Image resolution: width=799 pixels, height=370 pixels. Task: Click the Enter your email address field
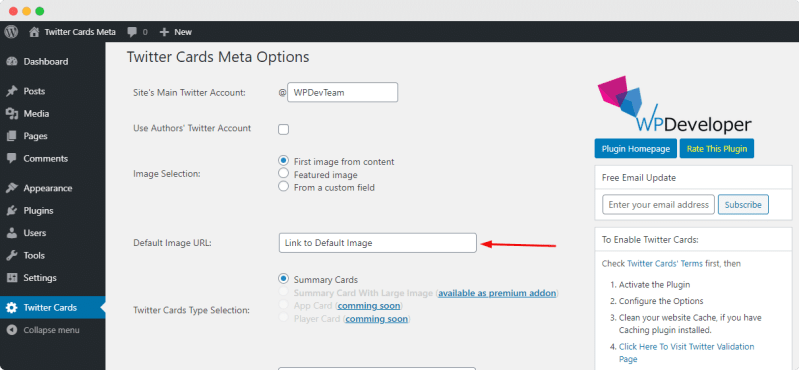(658, 205)
